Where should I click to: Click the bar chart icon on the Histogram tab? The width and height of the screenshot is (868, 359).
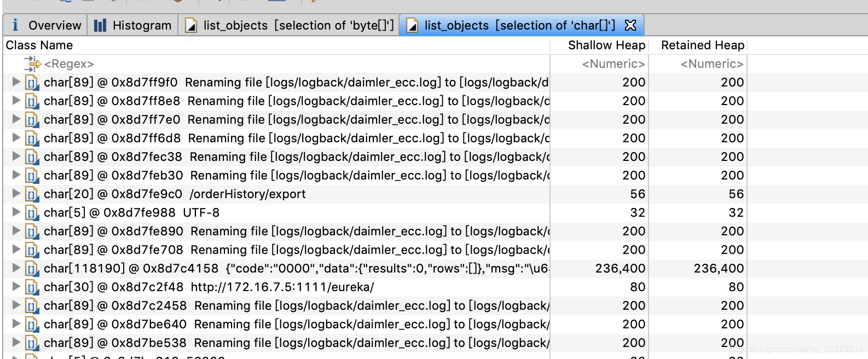[x=100, y=25]
